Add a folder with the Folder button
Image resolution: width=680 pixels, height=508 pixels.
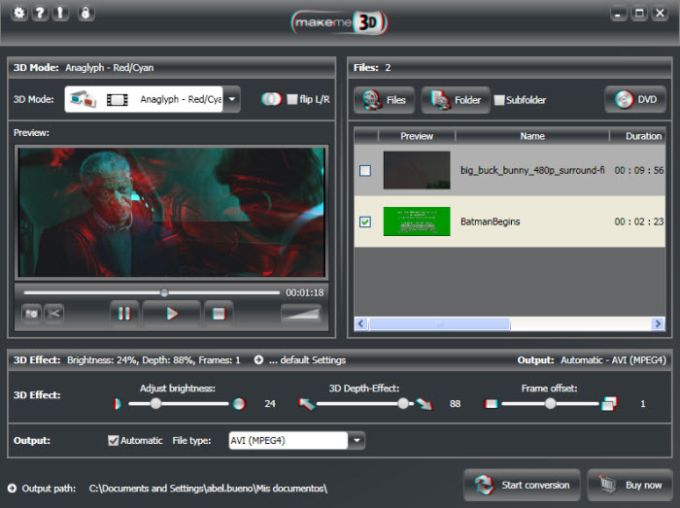coord(456,100)
